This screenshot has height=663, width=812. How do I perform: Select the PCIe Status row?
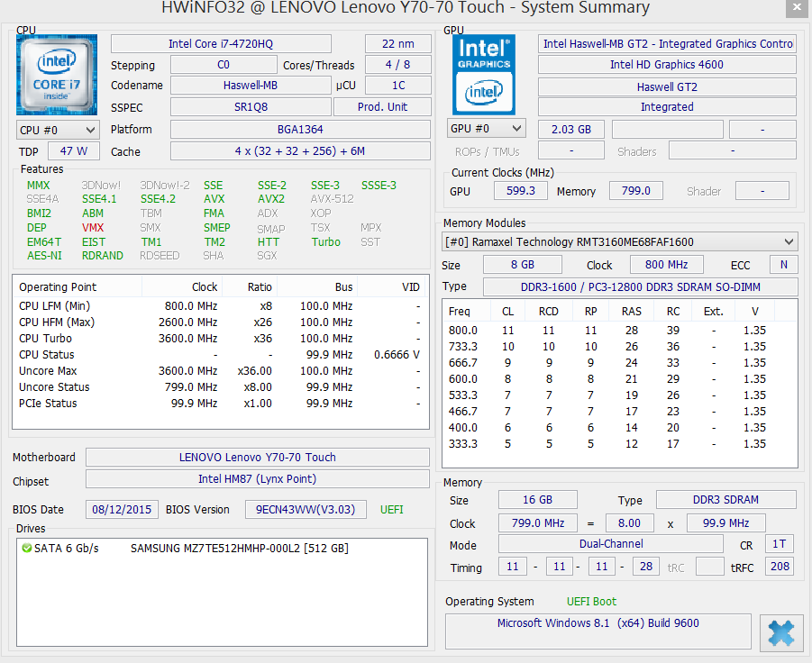point(220,404)
